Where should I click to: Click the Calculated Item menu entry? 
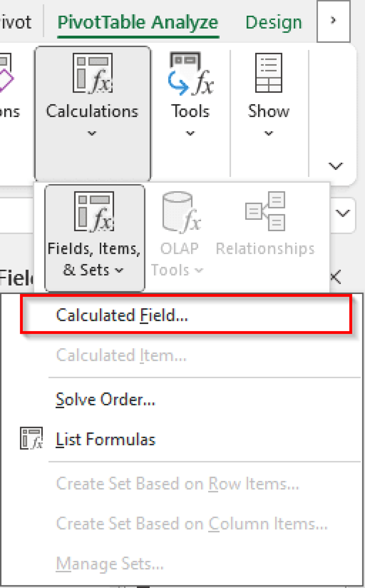pos(121,355)
